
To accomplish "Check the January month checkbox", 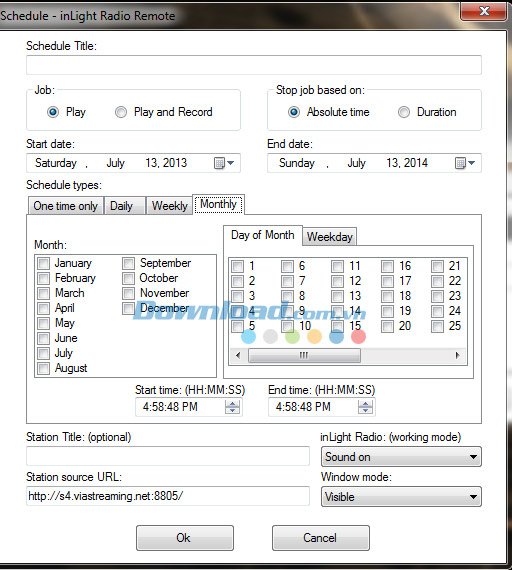I will [x=44, y=263].
